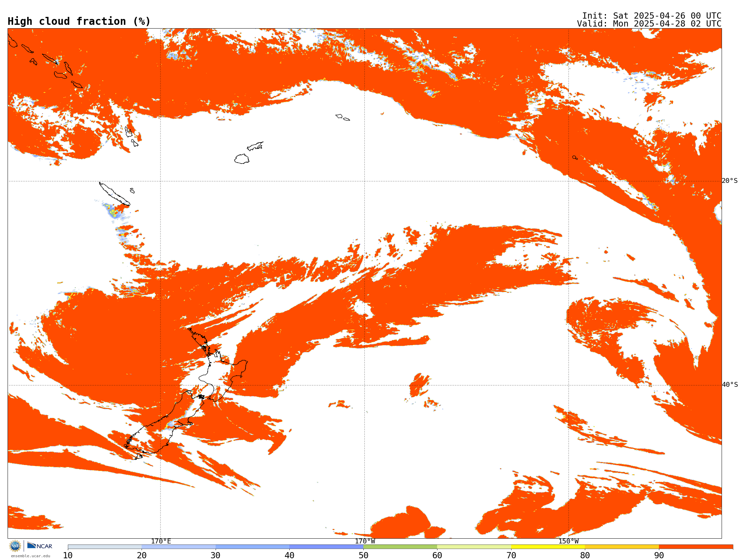Click the ensemble.ucar.edu text

tap(31, 556)
